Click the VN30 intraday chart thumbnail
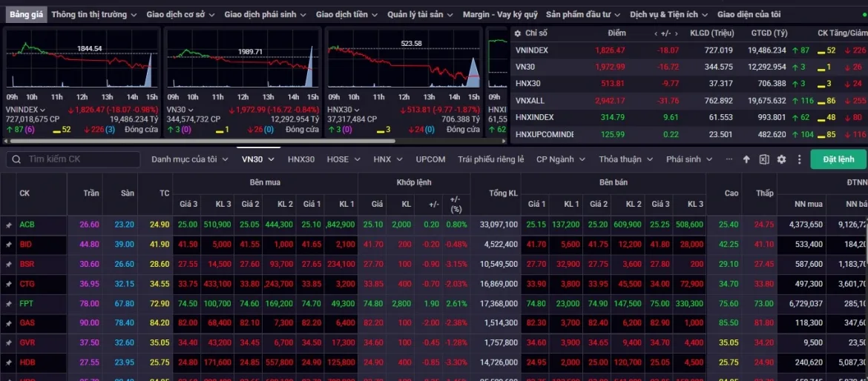Viewport: 868px width, 381px height. click(x=243, y=61)
